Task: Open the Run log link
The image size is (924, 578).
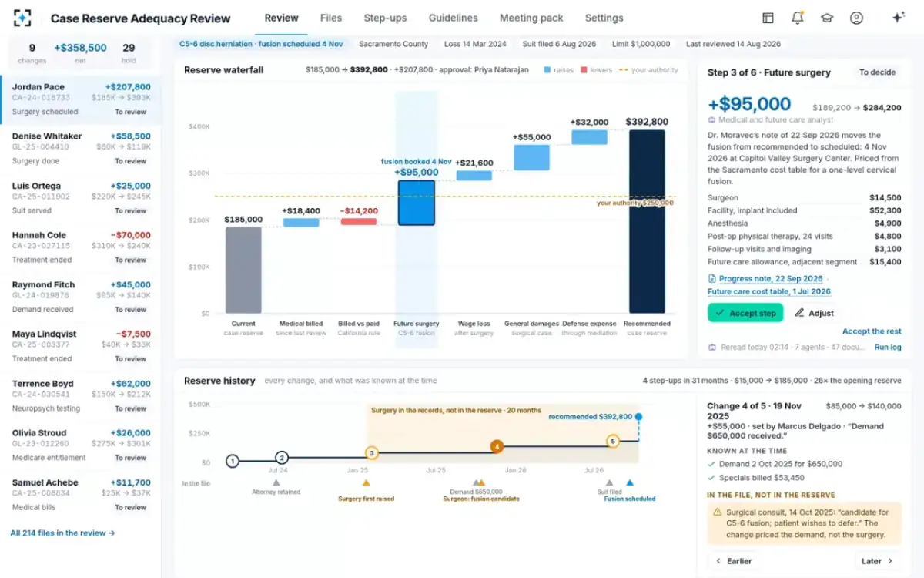Action: [888, 348]
